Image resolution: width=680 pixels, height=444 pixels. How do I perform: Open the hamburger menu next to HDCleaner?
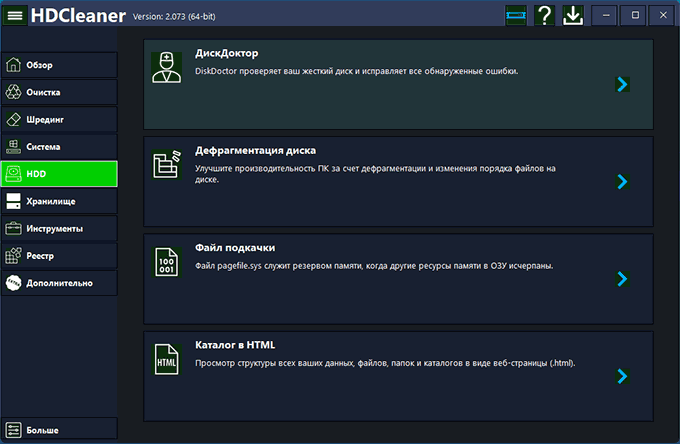(15, 16)
